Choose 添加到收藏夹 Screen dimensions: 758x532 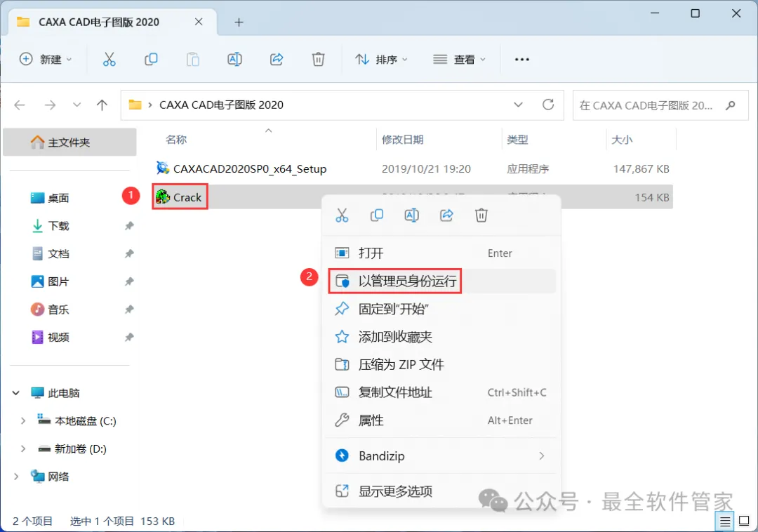[x=442, y=337]
